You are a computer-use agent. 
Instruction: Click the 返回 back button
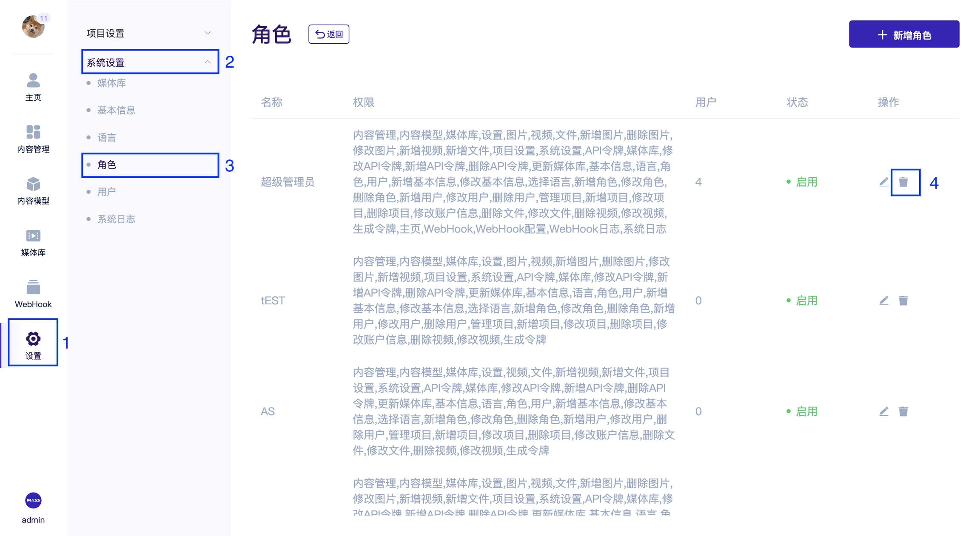click(x=329, y=34)
